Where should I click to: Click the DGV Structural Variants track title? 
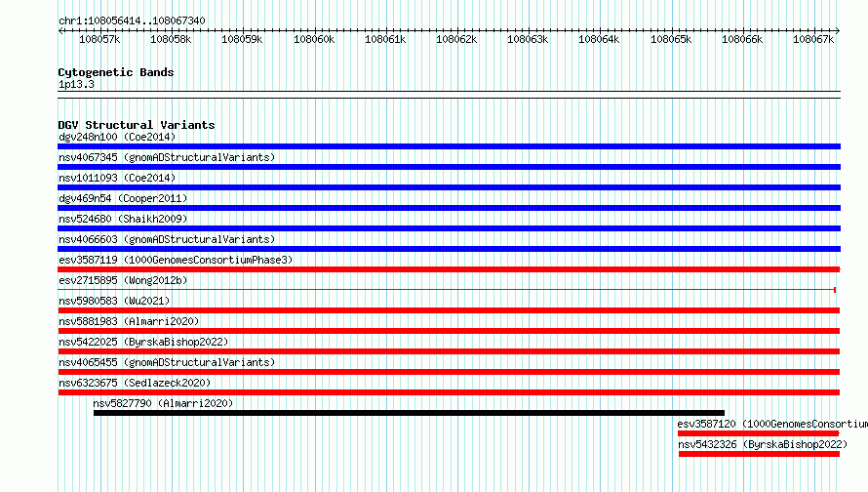(137, 125)
